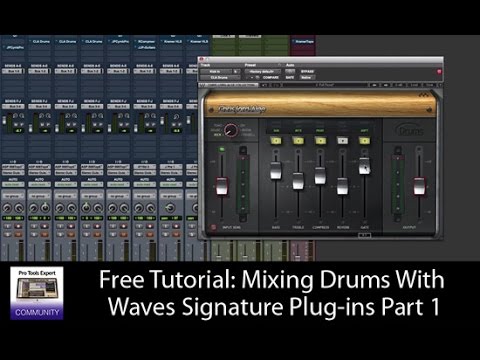Click the red target button in plug-in header

click(x=439, y=71)
